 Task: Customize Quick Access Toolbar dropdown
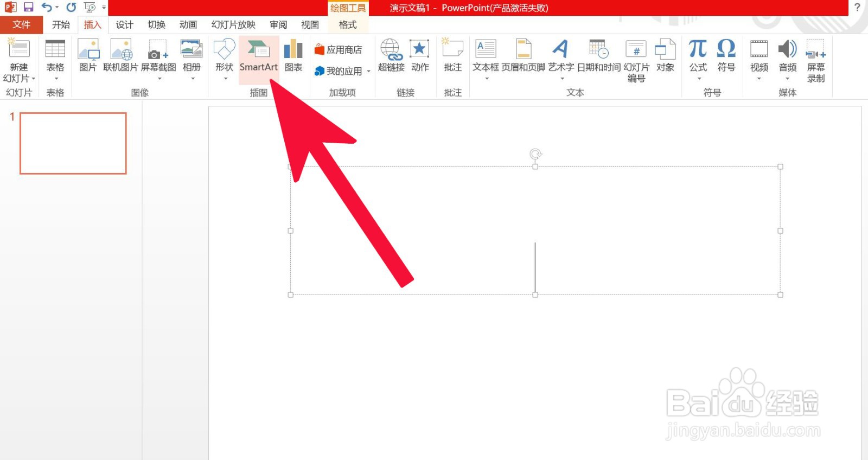(104, 8)
